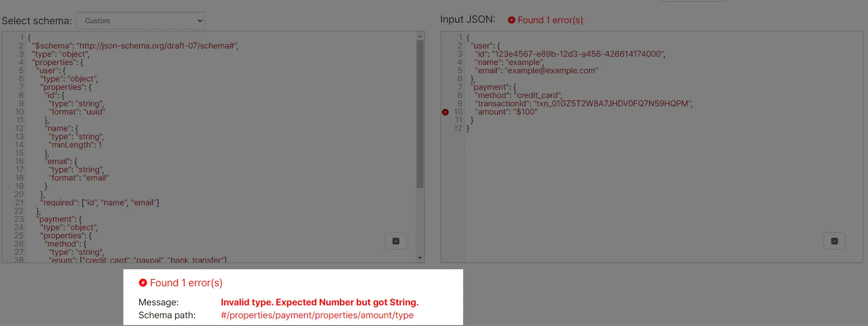Click the "transactionId" line in Input JSON
Image resolution: width=868 pixels, height=326 pixels.
click(x=583, y=104)
